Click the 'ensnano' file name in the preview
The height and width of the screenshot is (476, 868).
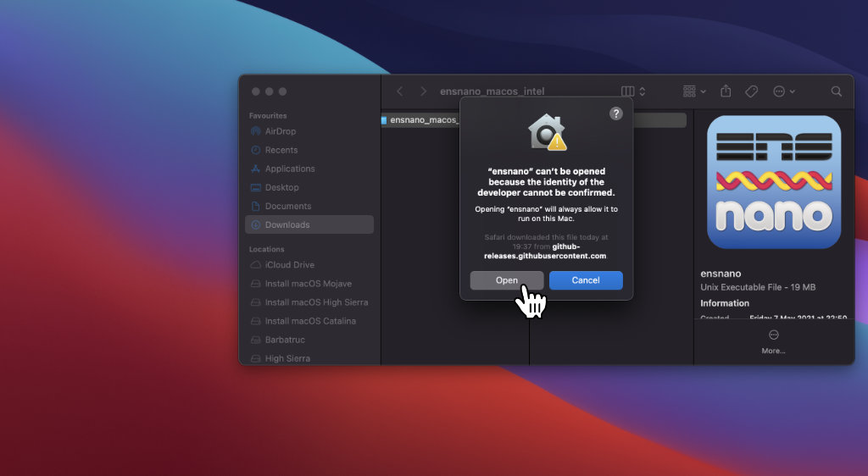(x=721, y=273)
